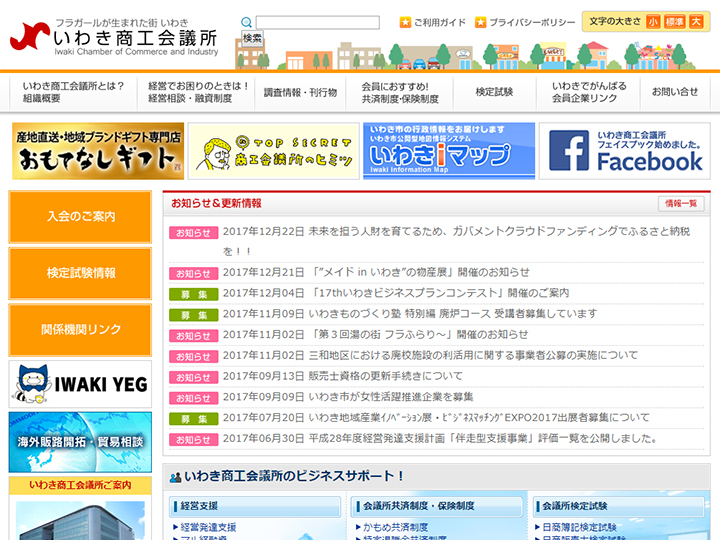Screen dimensions: 720x540
Task: Open the 商工会議所のヒミツ Top Secret banner
Action: coord(272,151)
